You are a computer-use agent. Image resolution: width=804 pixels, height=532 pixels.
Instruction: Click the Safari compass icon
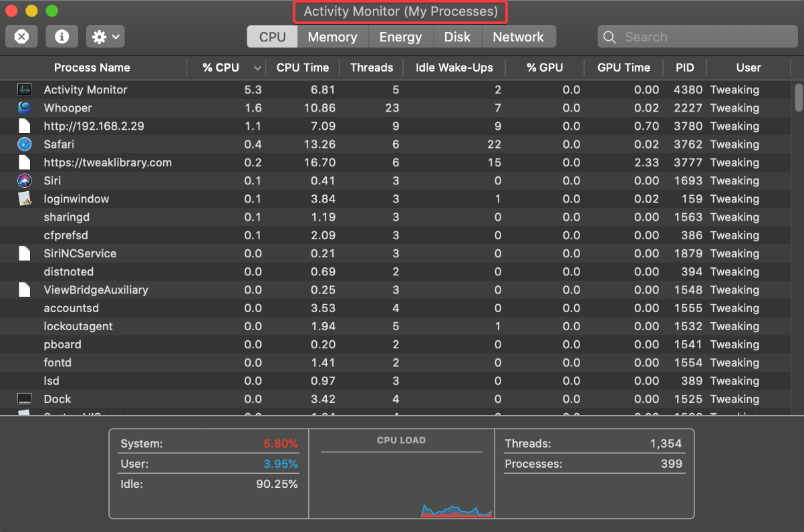point(24,144)
